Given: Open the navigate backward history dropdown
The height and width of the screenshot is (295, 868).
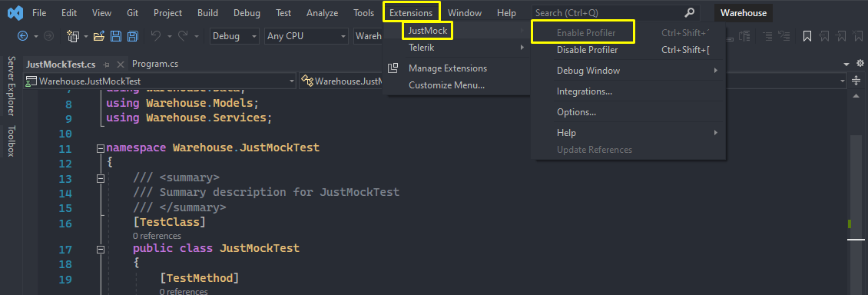Looking at the screenshot, I should [x=36, y=36].
